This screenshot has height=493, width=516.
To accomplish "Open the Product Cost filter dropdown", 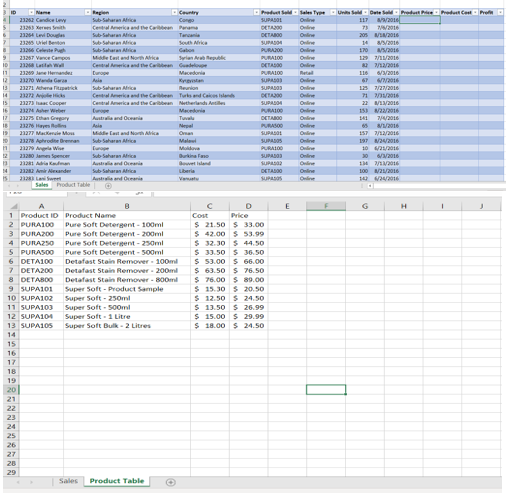I will 475,12.
